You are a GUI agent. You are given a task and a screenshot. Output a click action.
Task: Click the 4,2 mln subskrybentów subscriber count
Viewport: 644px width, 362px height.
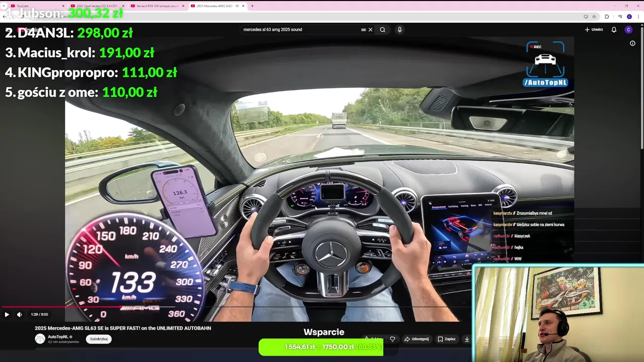[63, 342]
